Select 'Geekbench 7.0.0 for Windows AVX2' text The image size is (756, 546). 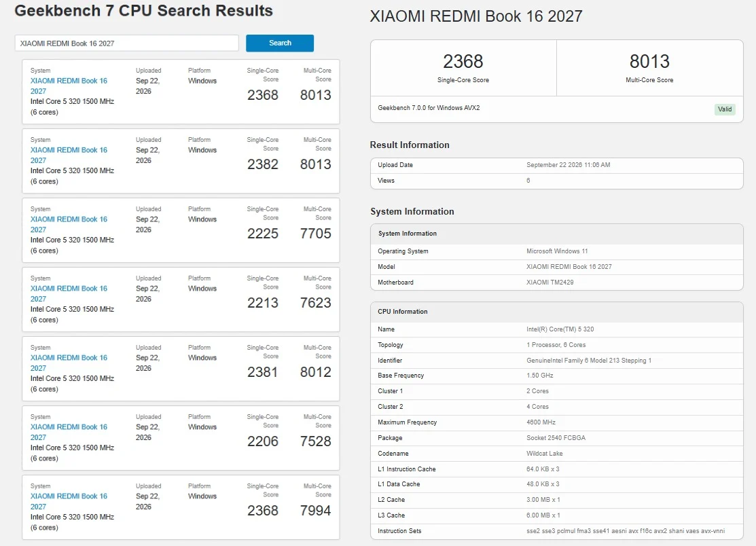[x=429, y=108]
